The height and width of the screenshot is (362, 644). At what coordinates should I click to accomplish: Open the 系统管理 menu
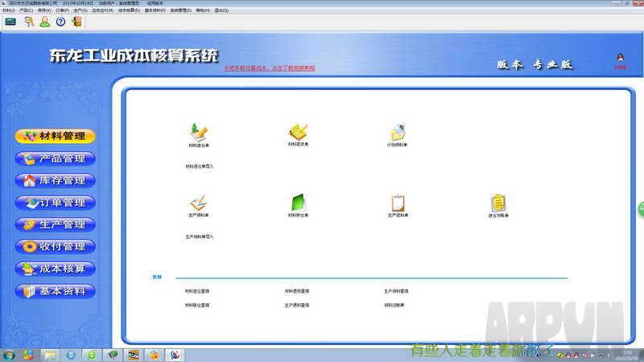180,10
